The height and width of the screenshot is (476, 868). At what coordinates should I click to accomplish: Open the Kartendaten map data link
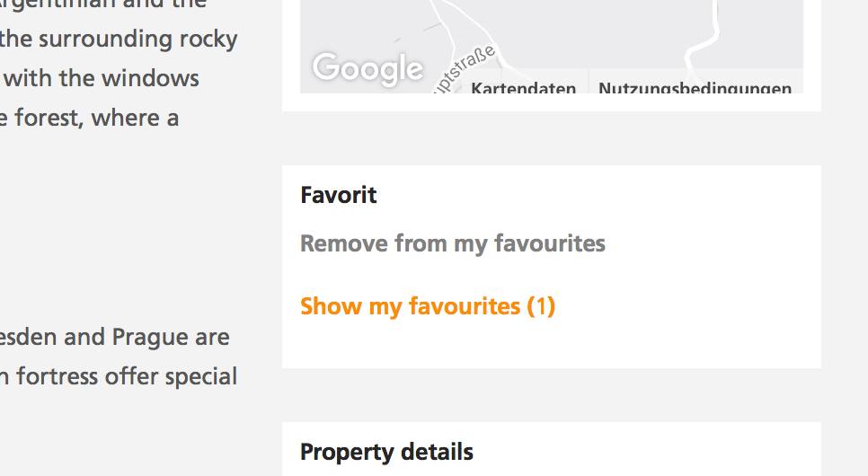[523, 87]
